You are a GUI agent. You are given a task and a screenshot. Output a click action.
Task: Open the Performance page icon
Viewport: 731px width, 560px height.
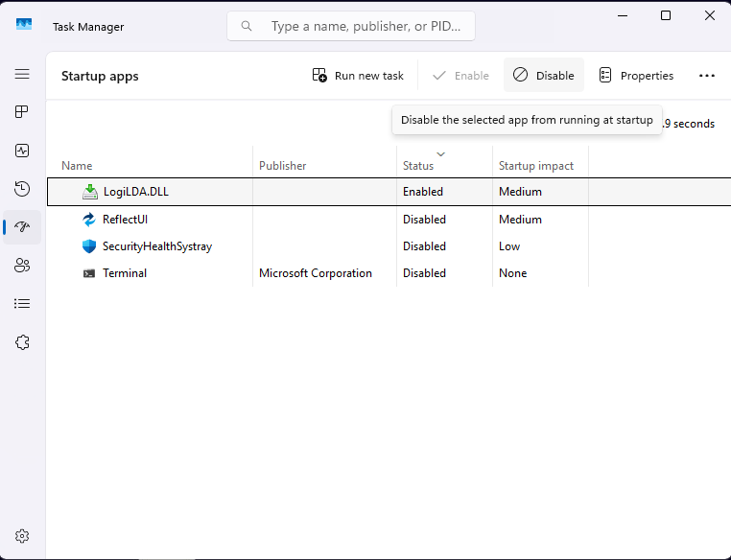point(22,151)
